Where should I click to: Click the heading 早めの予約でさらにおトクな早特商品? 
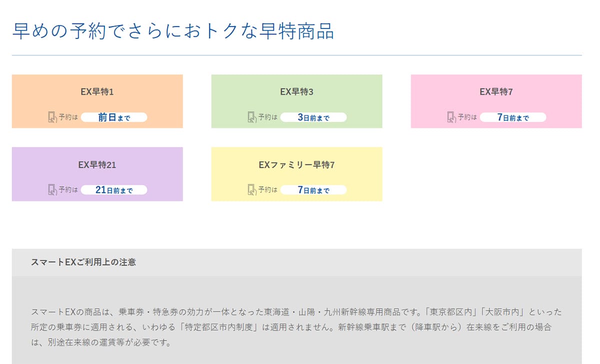[x=173, y=30]
